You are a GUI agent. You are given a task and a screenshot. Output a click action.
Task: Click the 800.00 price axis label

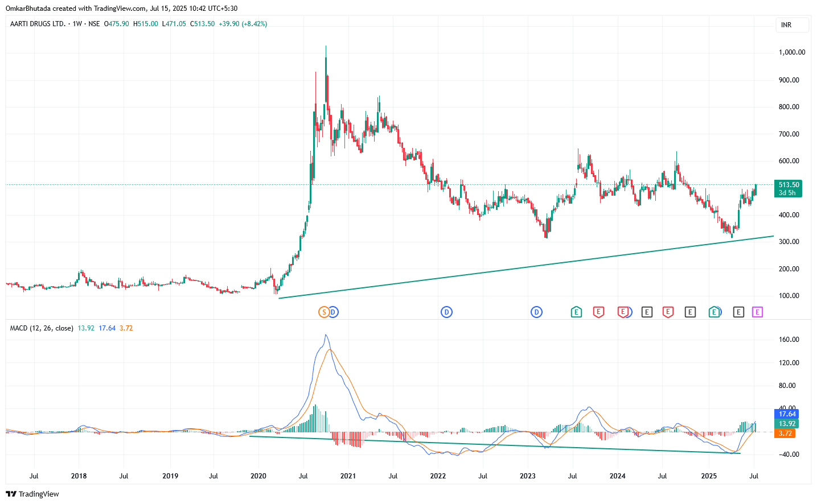[789, 107]
